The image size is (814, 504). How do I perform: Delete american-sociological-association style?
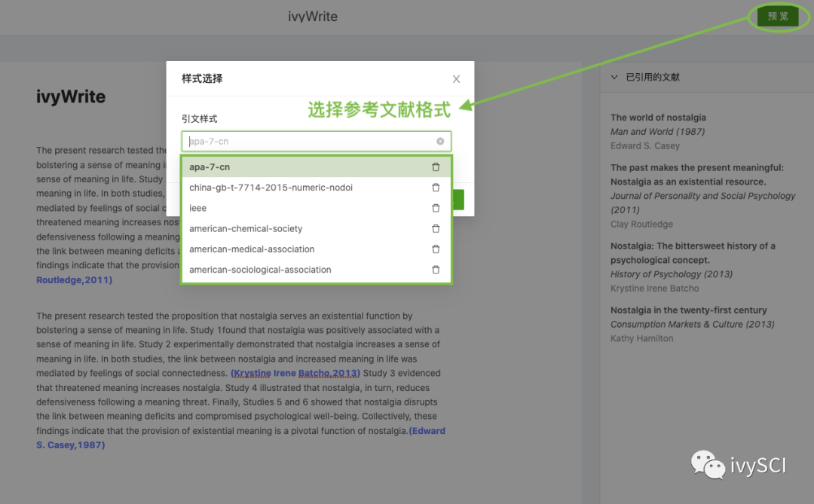(436, 270)
